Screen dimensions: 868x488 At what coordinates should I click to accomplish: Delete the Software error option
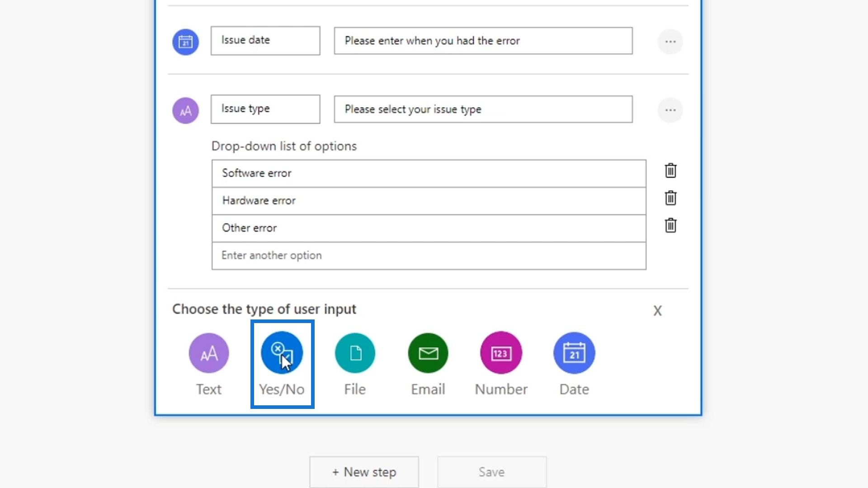[670, 171]
